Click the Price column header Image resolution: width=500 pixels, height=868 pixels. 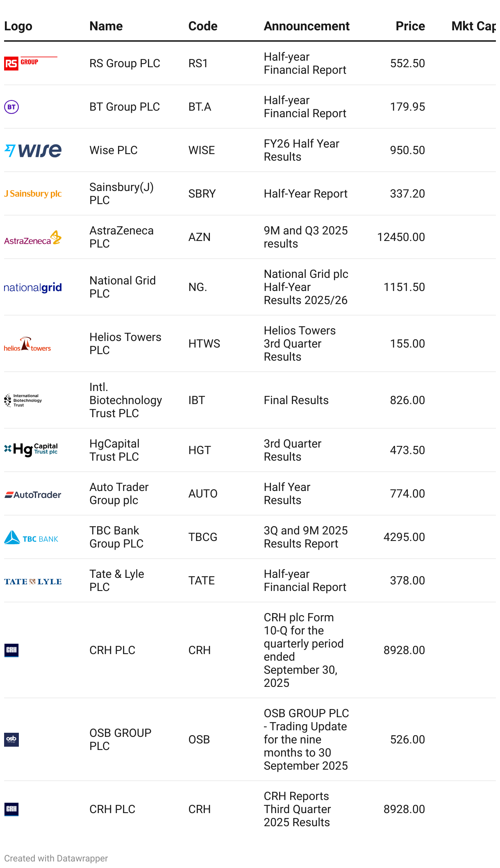pyautogui.click(x=410, y=26)
